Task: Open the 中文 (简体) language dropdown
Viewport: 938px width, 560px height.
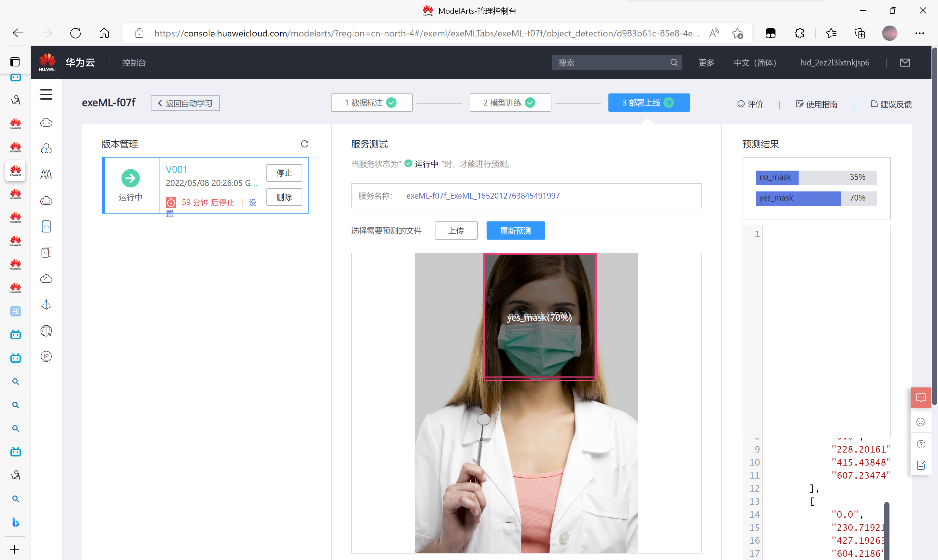Action: pyautogui.click(x=755, y=63)
